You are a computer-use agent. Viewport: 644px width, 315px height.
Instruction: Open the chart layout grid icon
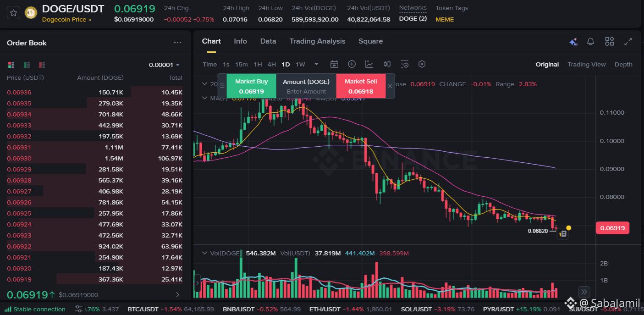[x=609, y=42]
